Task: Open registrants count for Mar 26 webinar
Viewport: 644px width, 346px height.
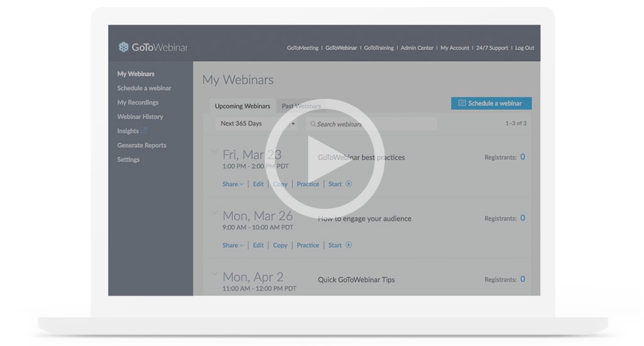Action: point(523,218)
